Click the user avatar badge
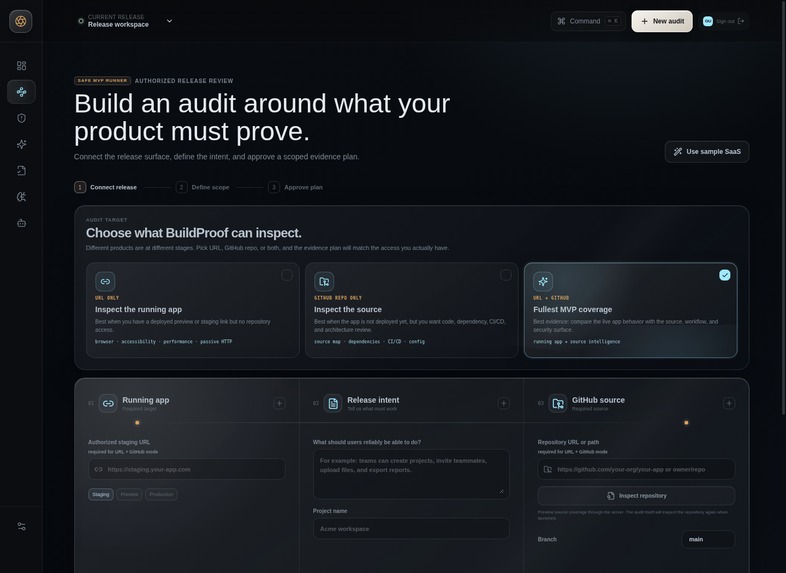Viewport: 786px width, 573px height. (707, 21)
